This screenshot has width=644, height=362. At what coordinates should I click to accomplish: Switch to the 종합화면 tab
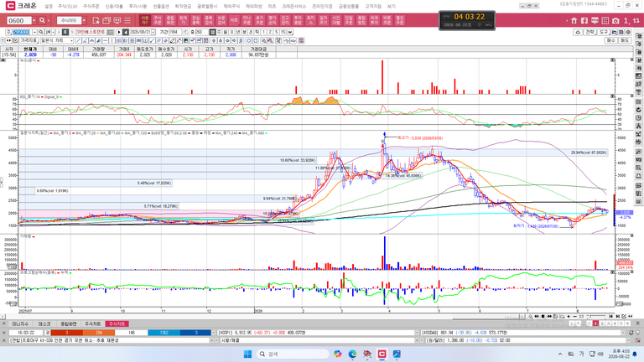point(69,323)
